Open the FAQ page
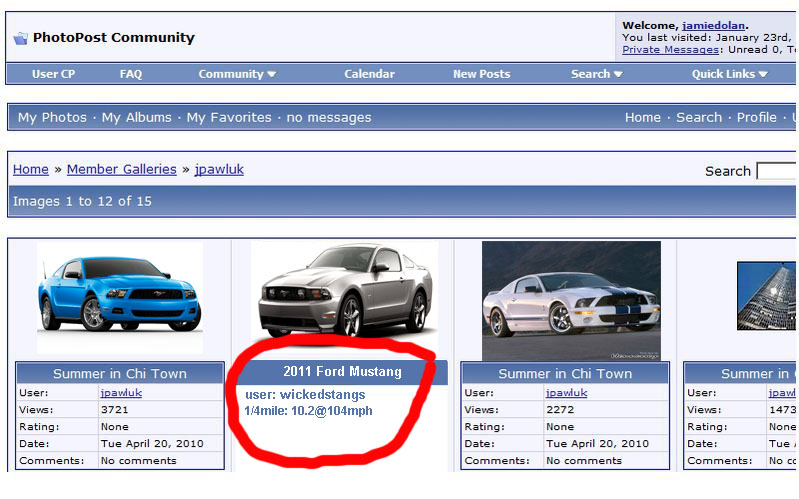 (131, 74)
